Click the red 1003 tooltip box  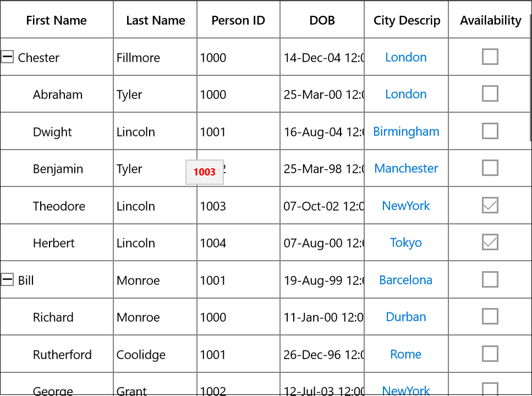coord(205,172)
